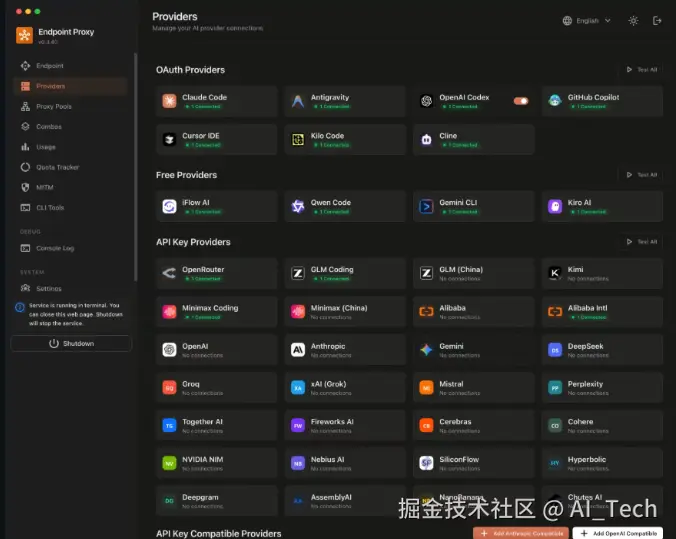Open Settings in the sidebar
676x539 pixels.
point(70,288)
